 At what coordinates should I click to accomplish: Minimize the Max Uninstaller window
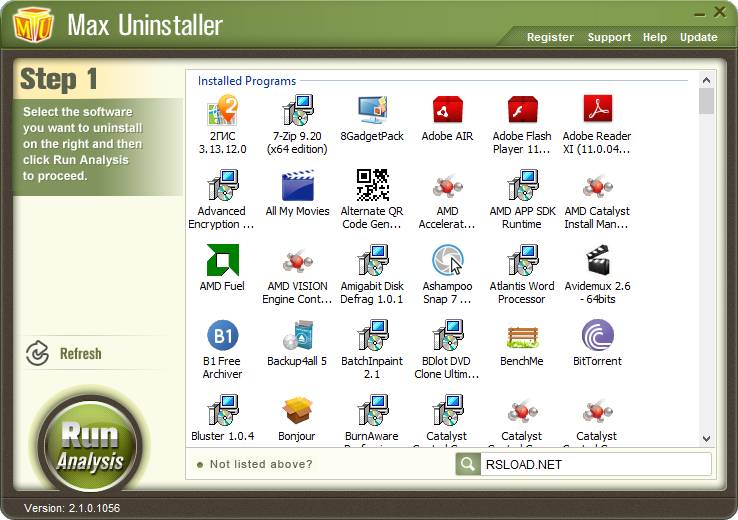coord(699,13)
